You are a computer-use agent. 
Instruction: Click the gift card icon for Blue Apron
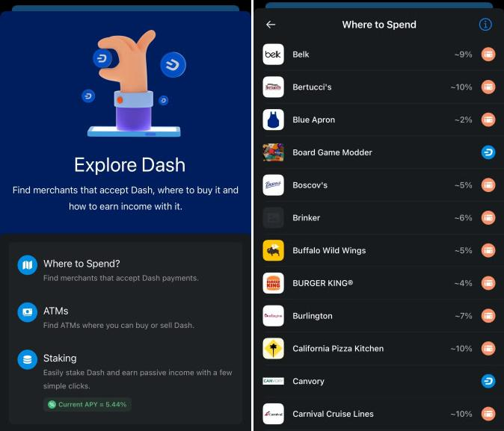[x=488, y=120]
